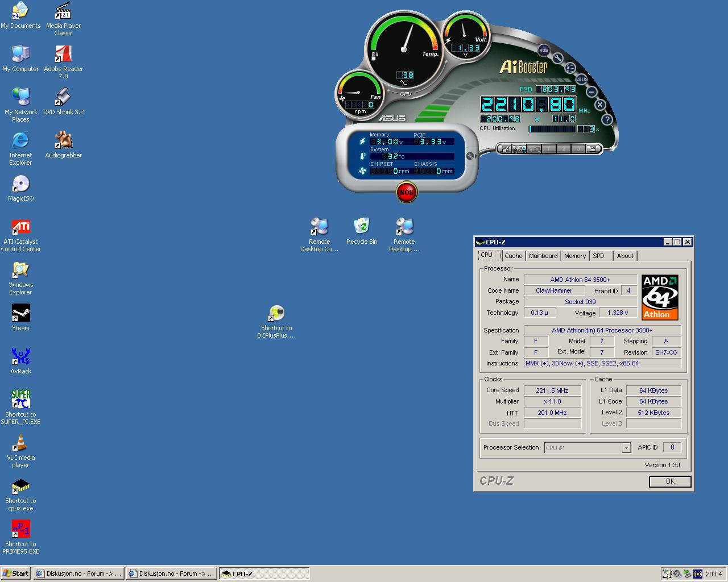Select SUPER_PI.EXE shortcut icon
Viewport: 728px width, 582px height.
click(20, 408)
